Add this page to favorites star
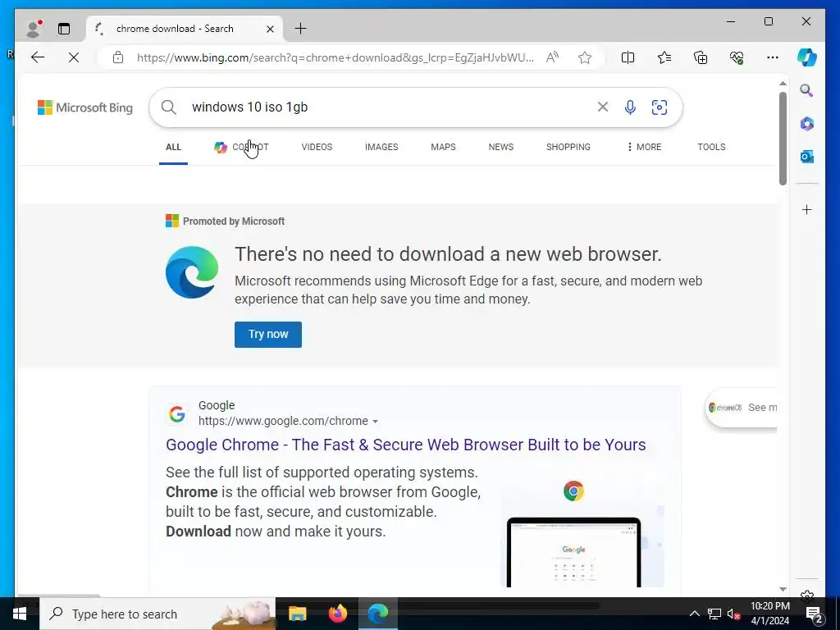Viewport: 840px width, 630px height. click(x=584, y=57)
